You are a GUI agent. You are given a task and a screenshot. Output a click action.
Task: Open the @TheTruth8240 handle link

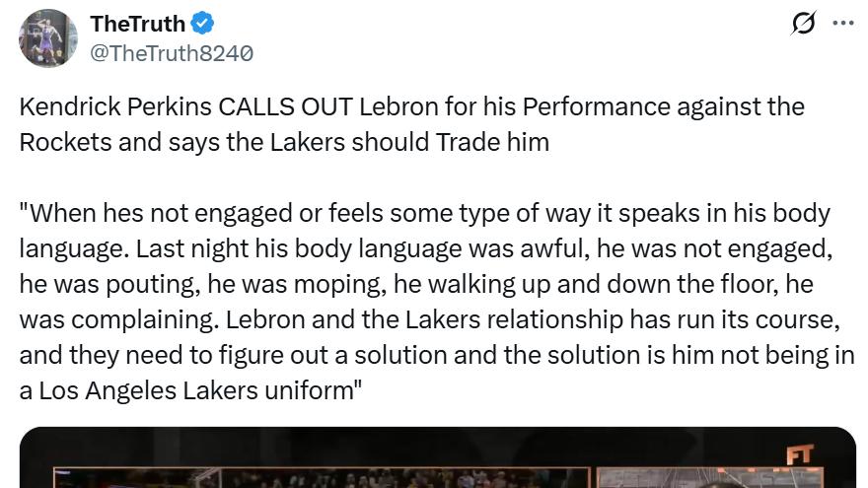tap(171, 53)
